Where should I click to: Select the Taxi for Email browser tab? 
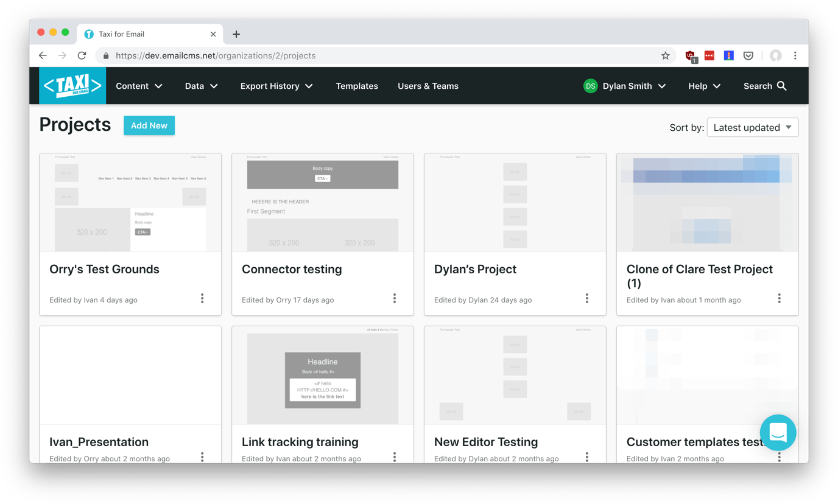150,34
